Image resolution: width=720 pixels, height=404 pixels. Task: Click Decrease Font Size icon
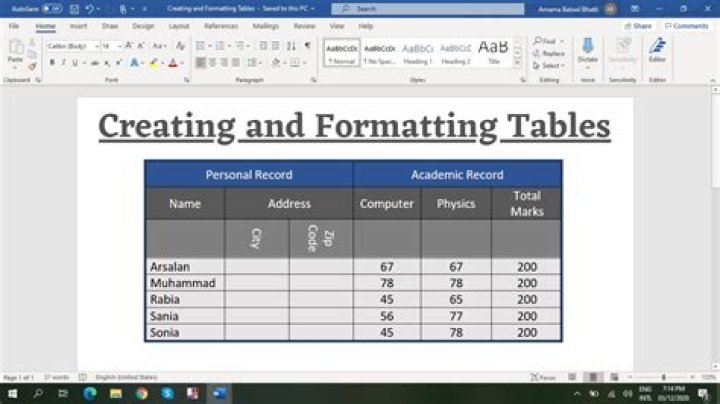[141, 46]
